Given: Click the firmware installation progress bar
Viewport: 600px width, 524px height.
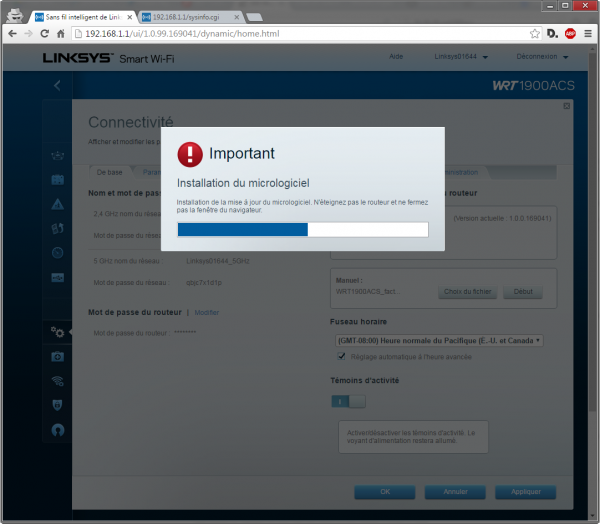Looking at the screenshot, I should point(302,229).
